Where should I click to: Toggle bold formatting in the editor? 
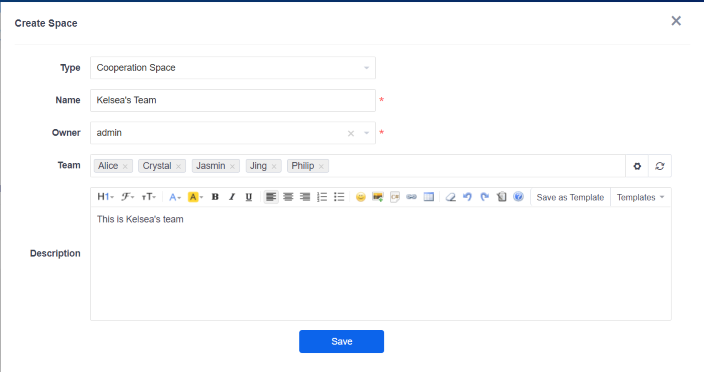coord(215,197)
